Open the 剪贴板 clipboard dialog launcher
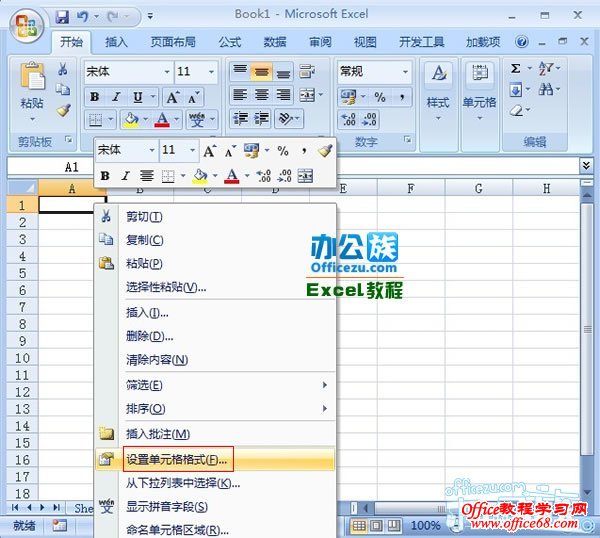The height and width of the screenshot is (538, 600). pos(69,140)
